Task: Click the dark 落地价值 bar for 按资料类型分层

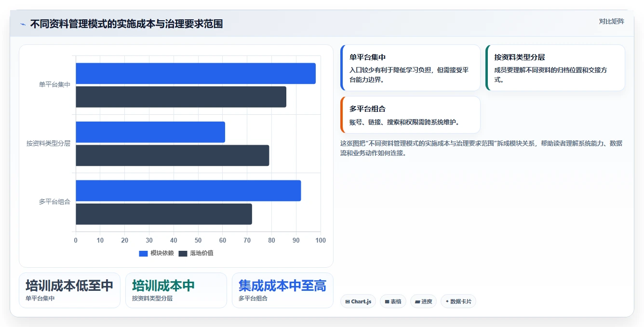Action: pyautogui.click(x=173, y=155)
